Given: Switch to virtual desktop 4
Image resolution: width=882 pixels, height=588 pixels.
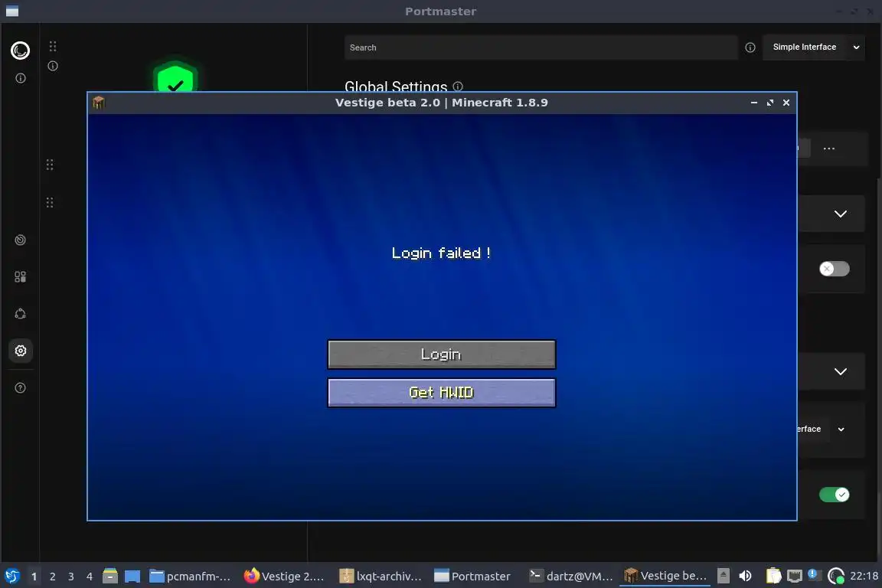Looking at the screenshot, I should pos(90,577).
